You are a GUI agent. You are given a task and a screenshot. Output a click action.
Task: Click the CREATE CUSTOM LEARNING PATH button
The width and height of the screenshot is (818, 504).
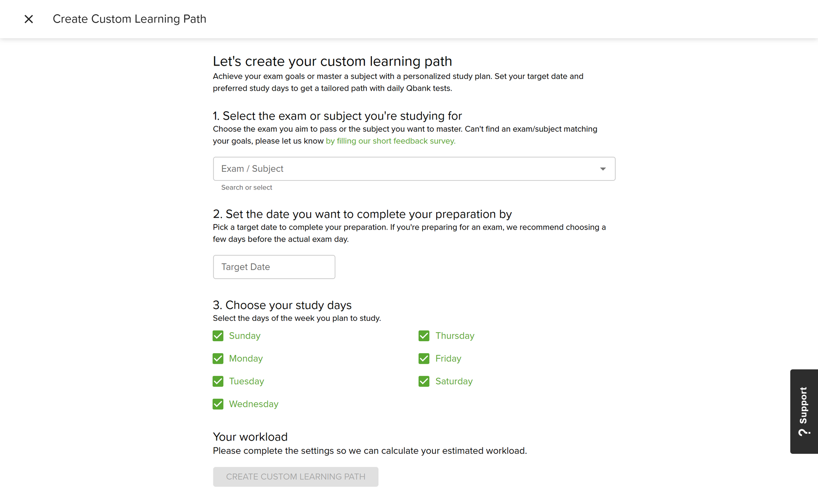295,476
